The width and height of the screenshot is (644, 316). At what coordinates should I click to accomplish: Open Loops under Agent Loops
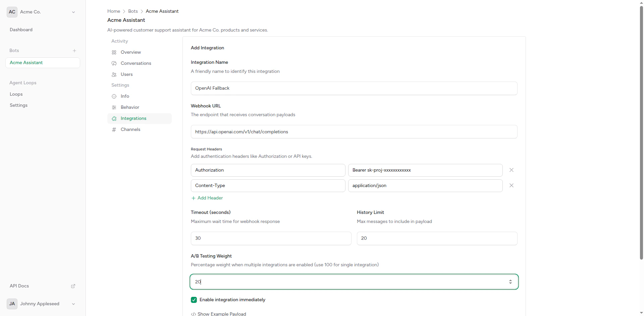[16, 94]
